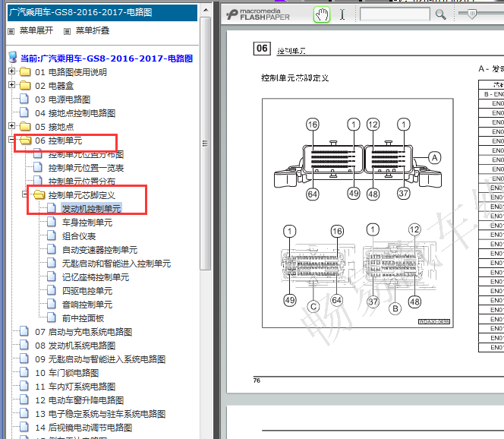Click the page icon of 12 电动车窗升降电路图
Image resolution: width=504 pixels, height=439 pixels.
24,399
